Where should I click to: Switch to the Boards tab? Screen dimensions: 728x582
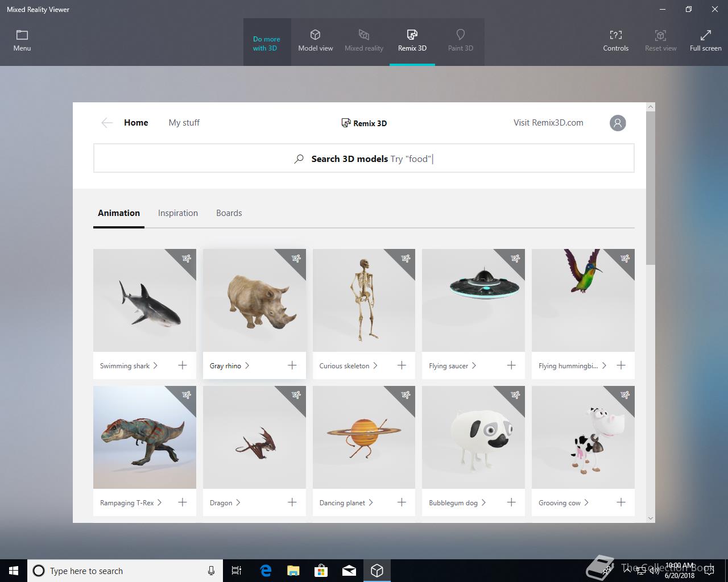[x=229, y=213]
